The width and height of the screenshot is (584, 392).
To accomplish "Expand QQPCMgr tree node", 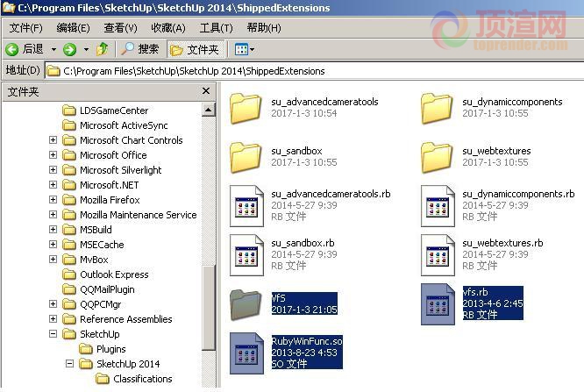I will coord(53,304).
